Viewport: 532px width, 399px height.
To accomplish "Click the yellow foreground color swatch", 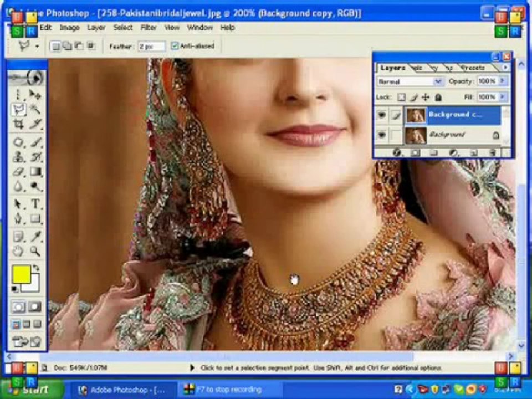I will (22, 274).
